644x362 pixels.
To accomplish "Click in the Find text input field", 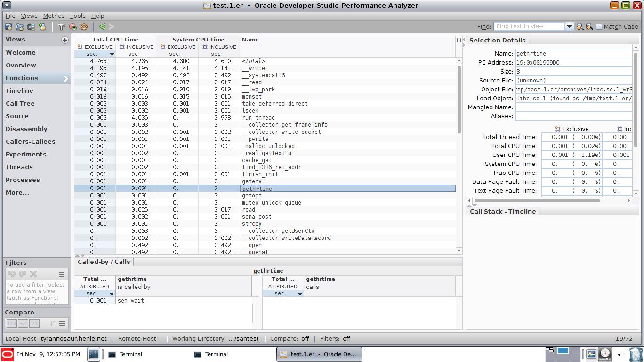I will point(529,27).
